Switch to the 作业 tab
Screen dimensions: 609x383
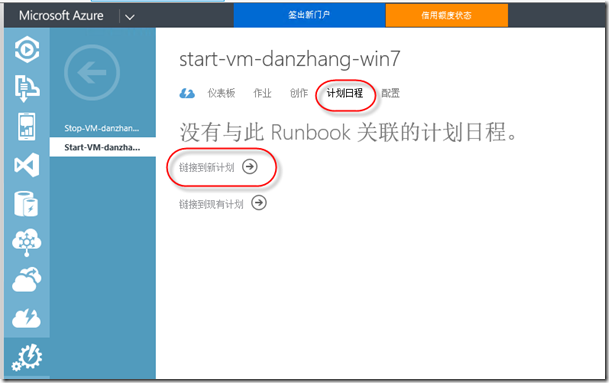click(262, 93)
